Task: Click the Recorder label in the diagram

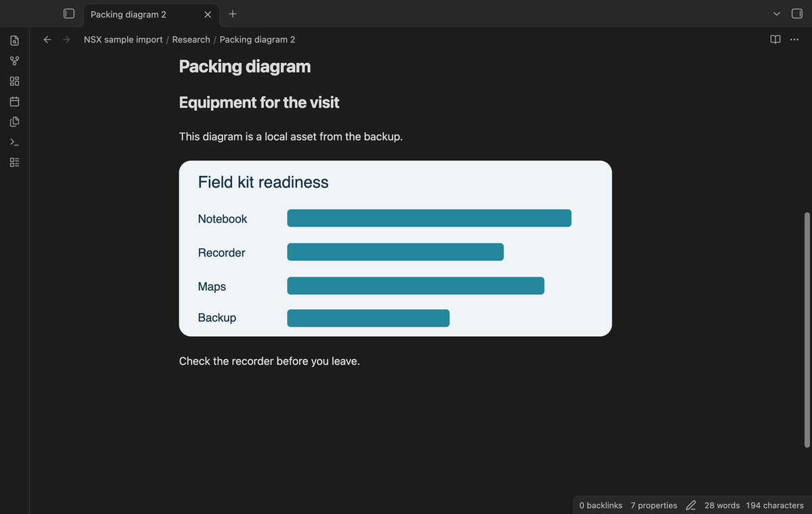Action: click(221, 253)
